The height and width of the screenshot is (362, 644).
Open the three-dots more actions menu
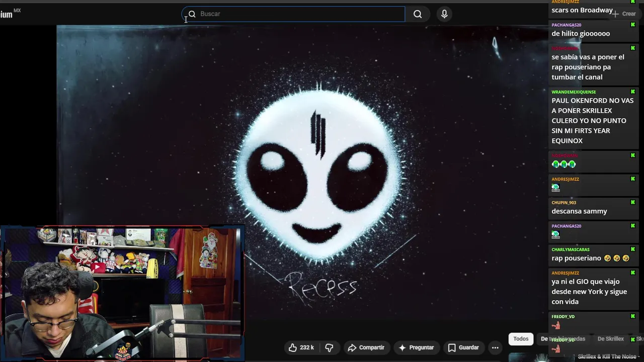point(495,347)
